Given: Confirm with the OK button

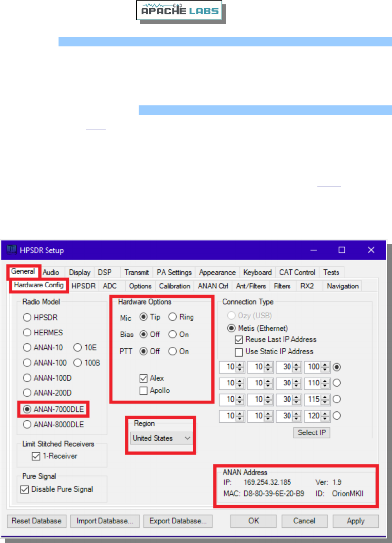Looking at the screenshot, I should tap(254, 521).
